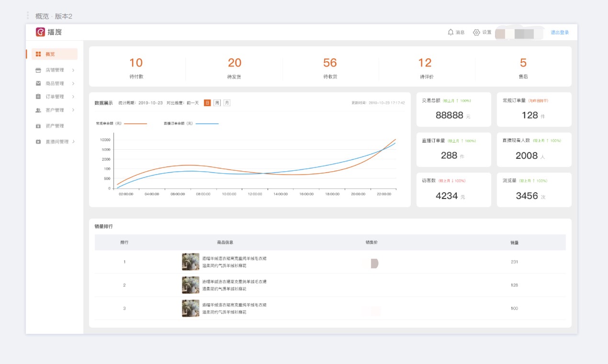Toggle the orange 常规单金额 legend line
The height and width of the screenshot is (364, 608).
[x=135, y=123]
